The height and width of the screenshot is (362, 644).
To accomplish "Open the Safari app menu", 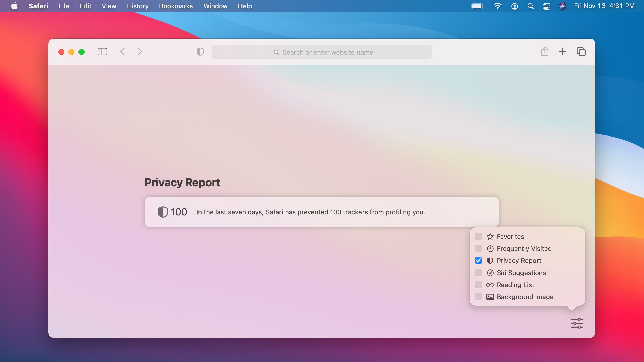I will [x=38, y=6].
